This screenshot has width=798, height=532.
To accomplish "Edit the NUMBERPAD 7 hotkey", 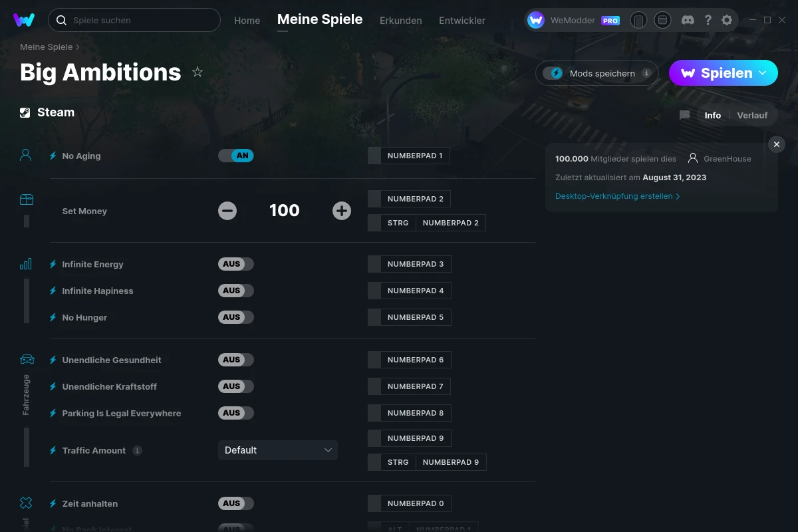I will (x=410, y=386).
